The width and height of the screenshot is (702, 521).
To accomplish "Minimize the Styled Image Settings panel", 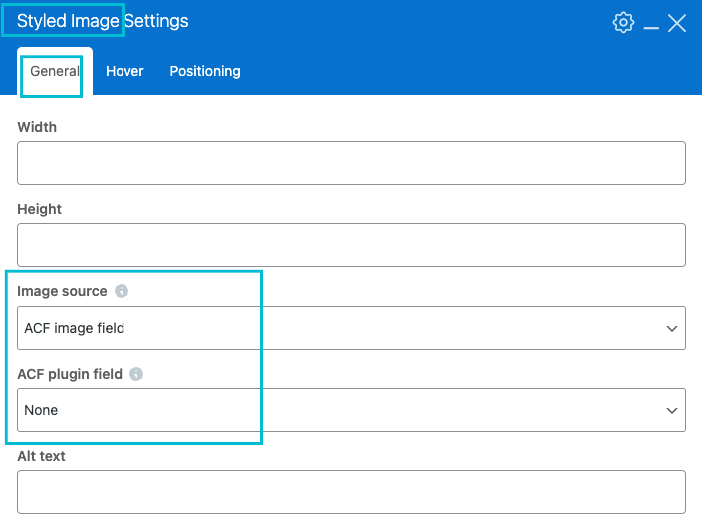I will pyautogui.click(x=651, y=23).
